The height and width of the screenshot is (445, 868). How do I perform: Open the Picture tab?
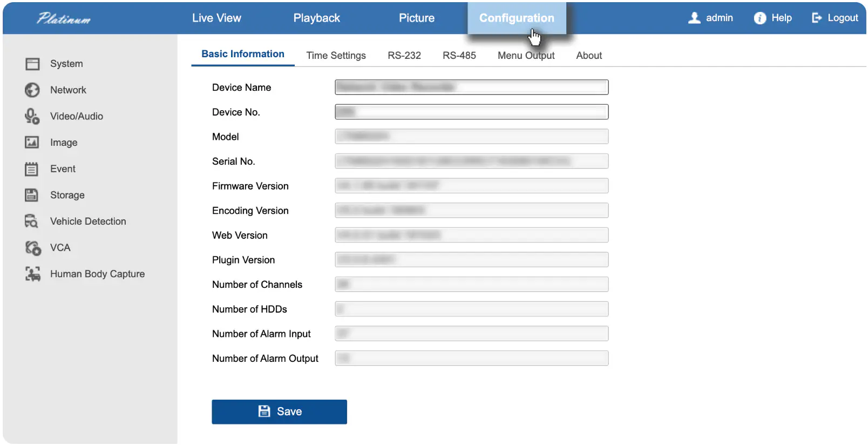pos(417,18)
